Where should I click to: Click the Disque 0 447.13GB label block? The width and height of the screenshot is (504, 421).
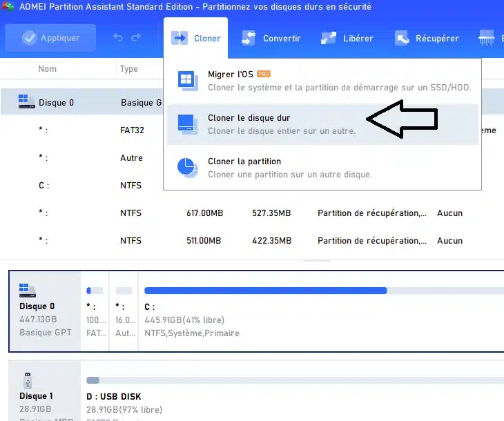coord(45,311)
